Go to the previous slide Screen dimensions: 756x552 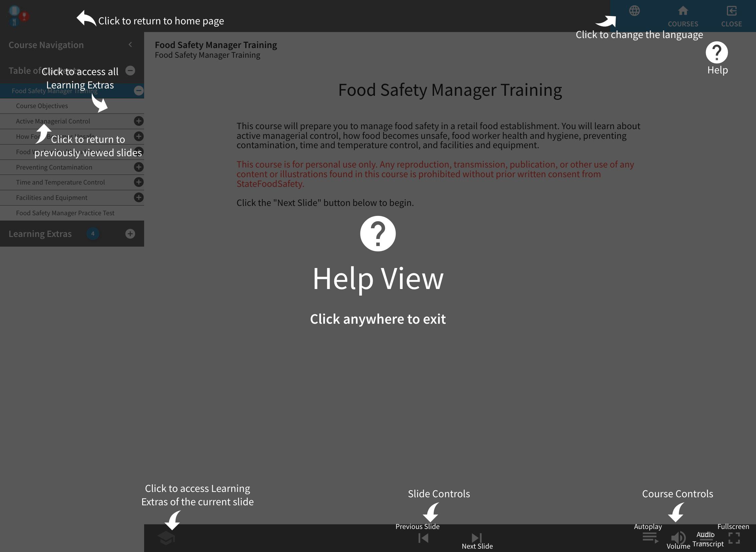pos(423,538)
